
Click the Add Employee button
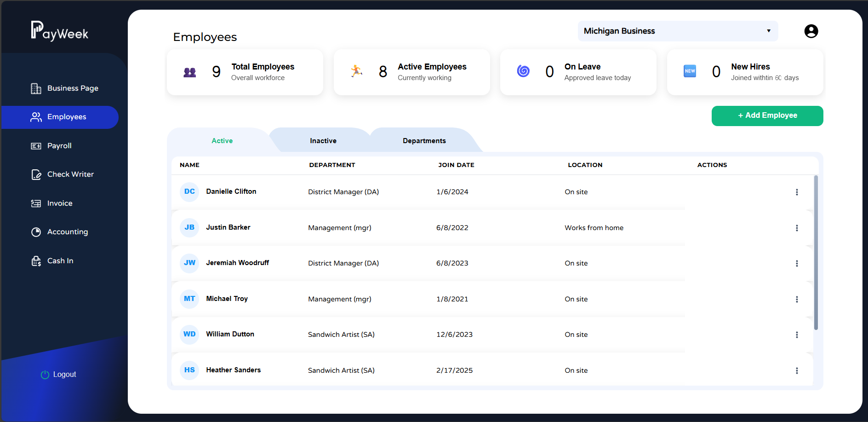coord(767,116)
